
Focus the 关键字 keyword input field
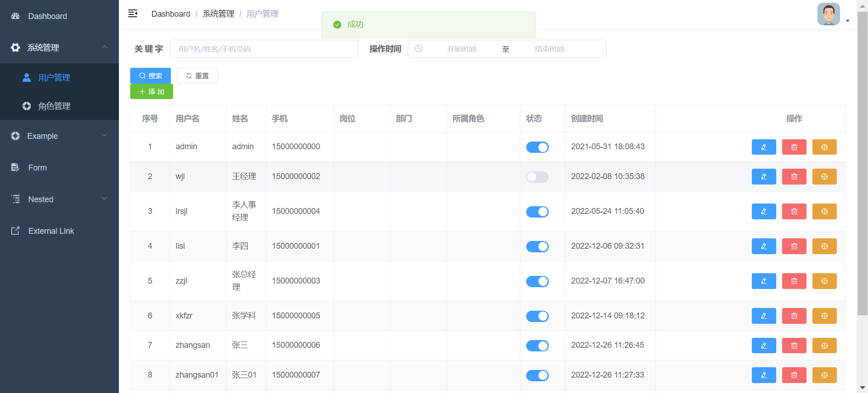tap(264, 49)
